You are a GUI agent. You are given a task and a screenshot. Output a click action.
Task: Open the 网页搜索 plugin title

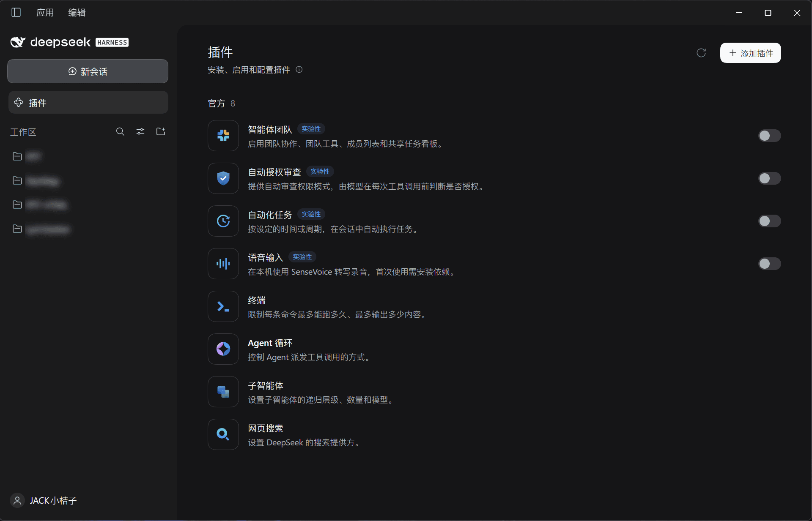266,428
